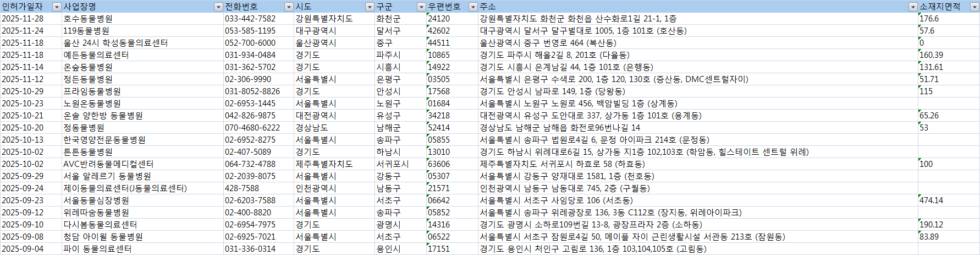
Task: Click phone number 052-700-6000
Action: point(258,43)
